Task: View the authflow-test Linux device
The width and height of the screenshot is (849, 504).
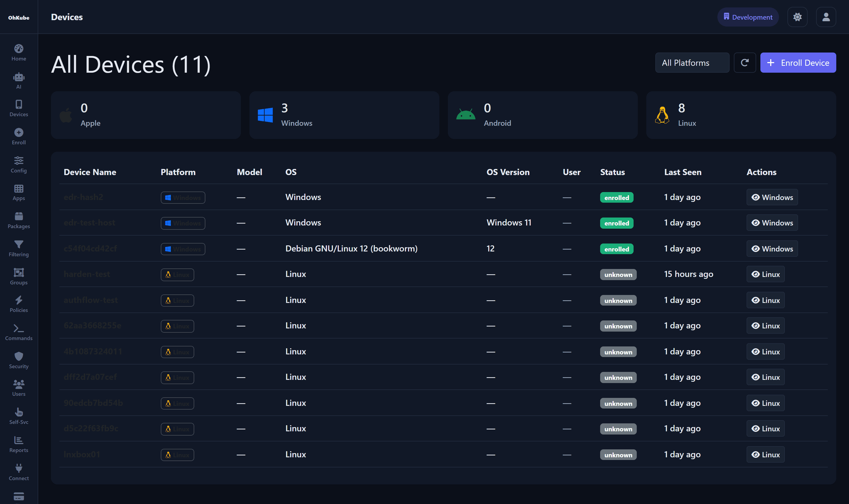Action: tap(765, 300)
